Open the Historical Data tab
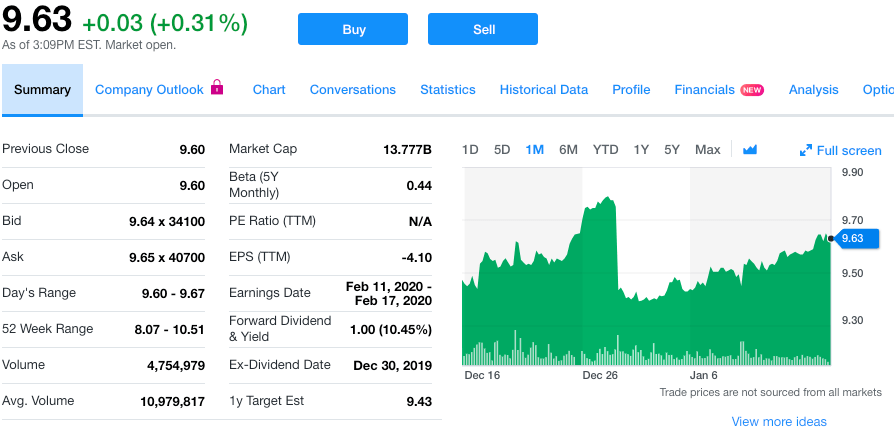Screen dimensions: 894x433 pyautogui.click(x=543, y=90)
